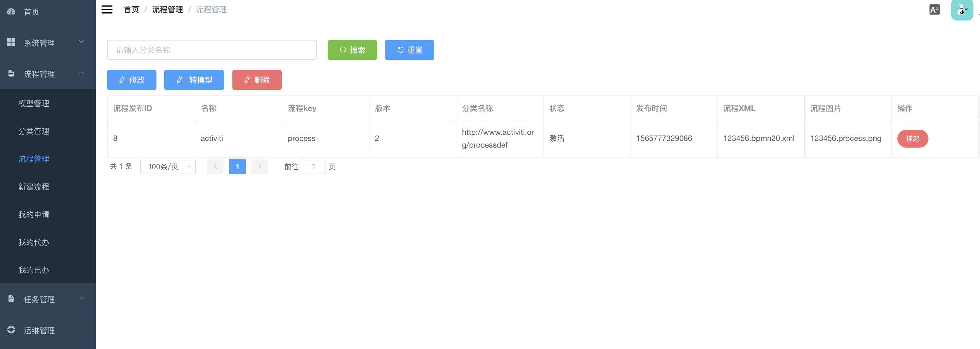Open 模型管理 in the sidebar
The height and width of the screenshot is (349, 980).
click(x=48, y=103)
